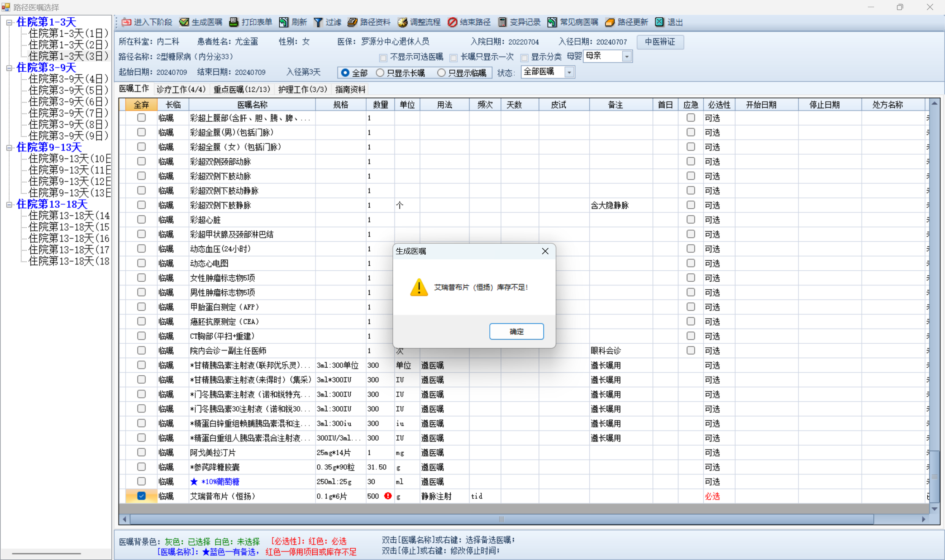Switch to the 重点医嘱(12/13) tab

click(x=241, y=89)
